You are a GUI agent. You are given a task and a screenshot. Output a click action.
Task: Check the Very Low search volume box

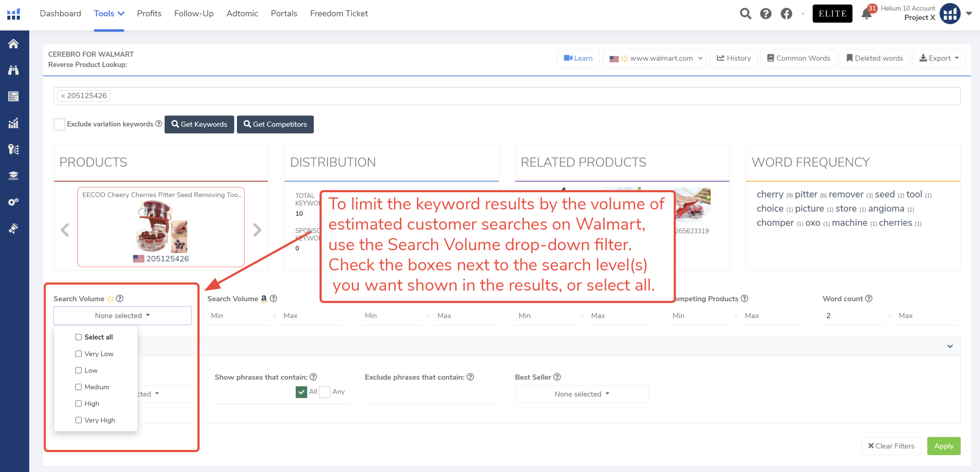78,354
